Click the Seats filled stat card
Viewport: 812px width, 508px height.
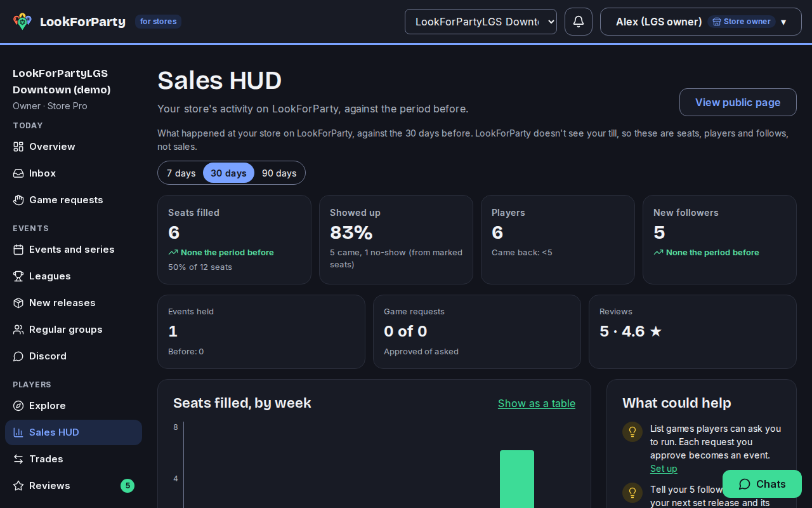click(x=234, y=239)
